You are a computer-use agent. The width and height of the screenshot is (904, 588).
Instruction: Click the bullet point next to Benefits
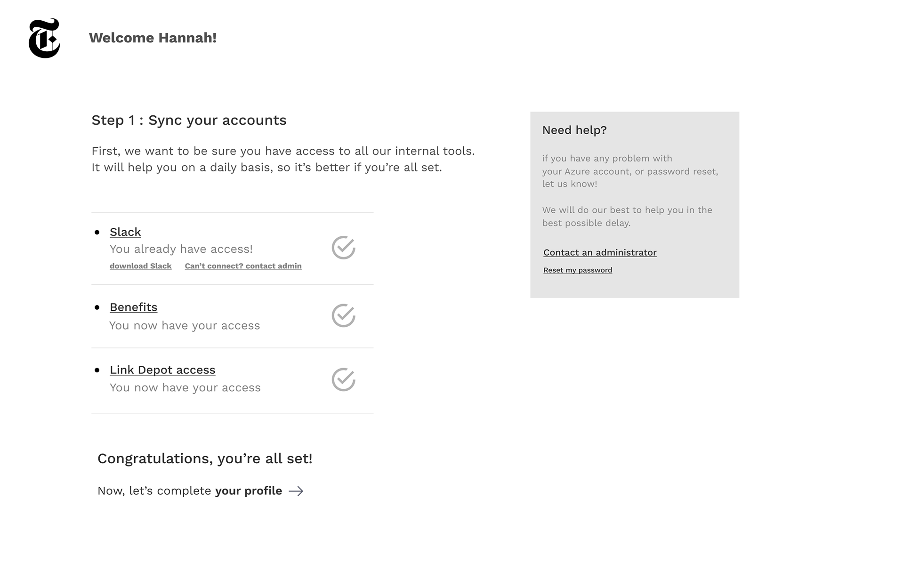pyautogui.click(x=97, y=307)
